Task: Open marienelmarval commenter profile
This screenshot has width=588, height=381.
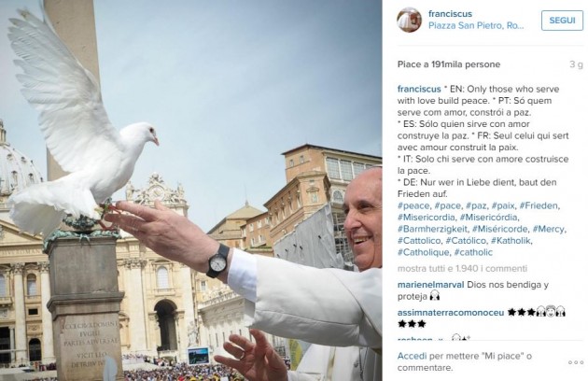Action: point(430,285)
